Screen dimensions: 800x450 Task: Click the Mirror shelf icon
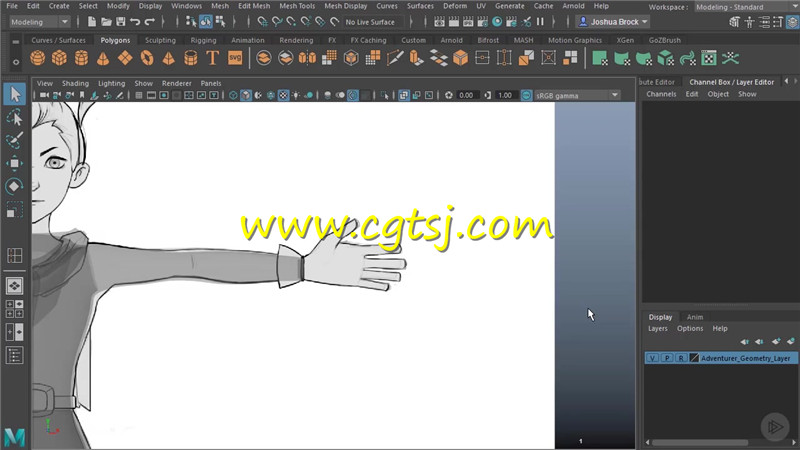(x=307, y=58)
